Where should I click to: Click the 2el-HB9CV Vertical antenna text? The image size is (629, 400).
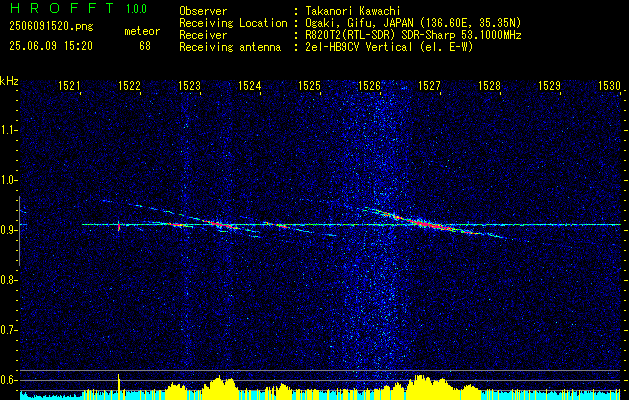(389, 47)
